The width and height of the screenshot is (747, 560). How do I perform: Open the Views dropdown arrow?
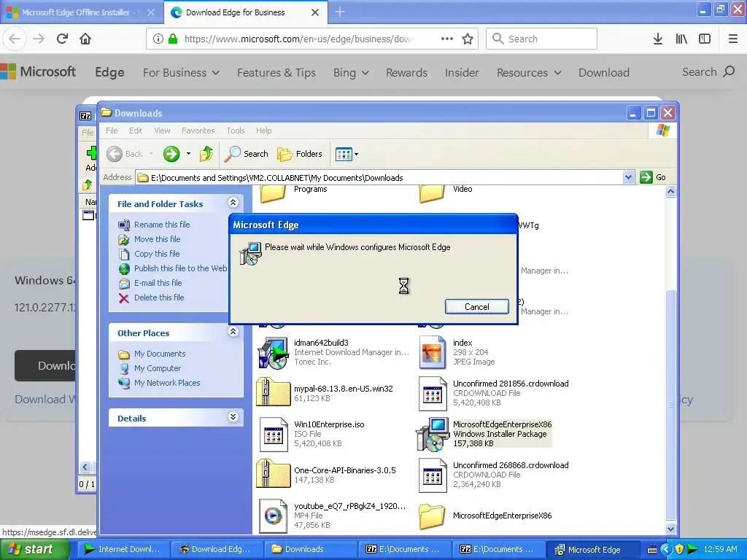pyautogui.click(x=356, y=155)
